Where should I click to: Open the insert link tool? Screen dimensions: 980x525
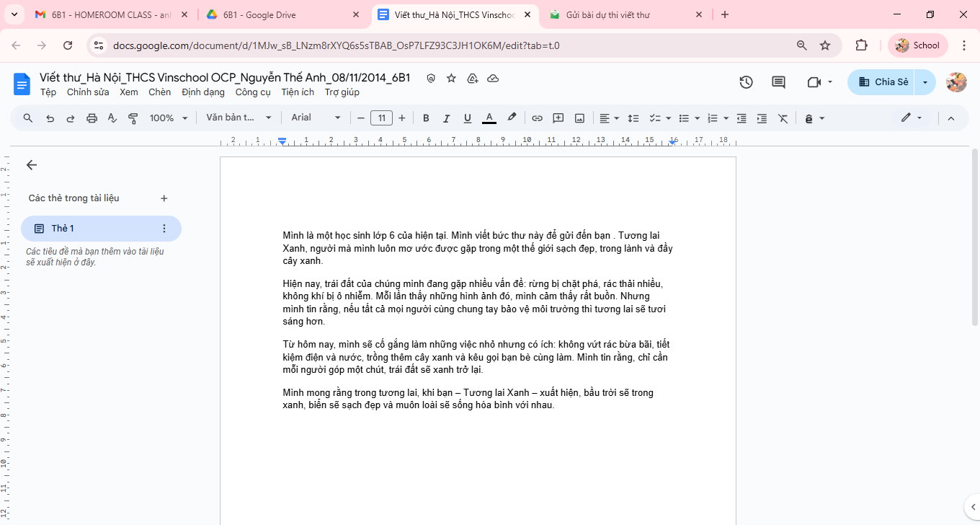tap(537, 118)
